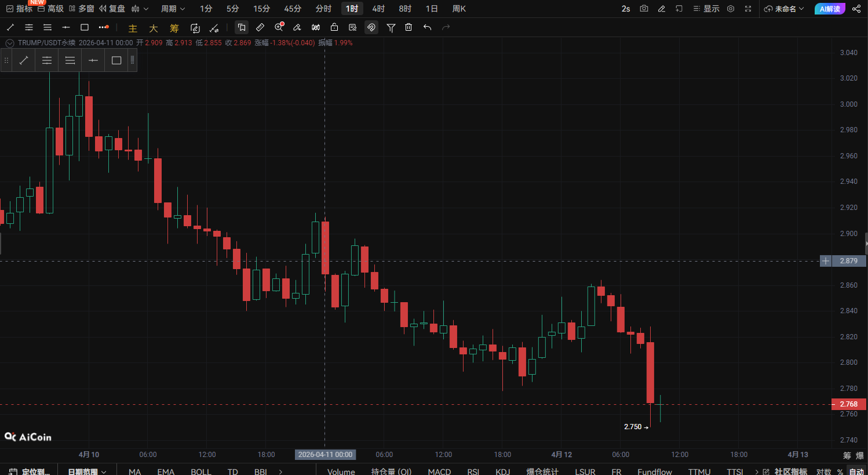The width and height of the screenshot is (868, 475).
Task: Delete drawings with trash icon
Action: pos(409,27)
